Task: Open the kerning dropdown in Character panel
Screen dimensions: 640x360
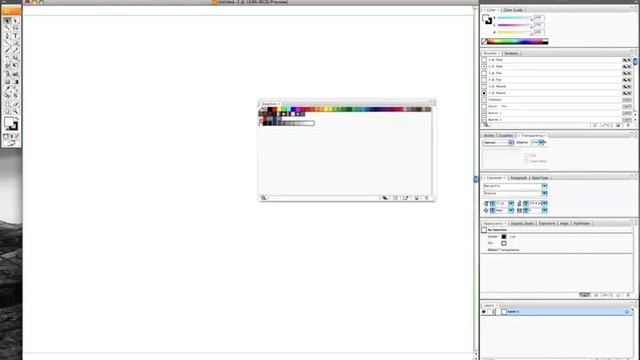Action: pos(511,211)
